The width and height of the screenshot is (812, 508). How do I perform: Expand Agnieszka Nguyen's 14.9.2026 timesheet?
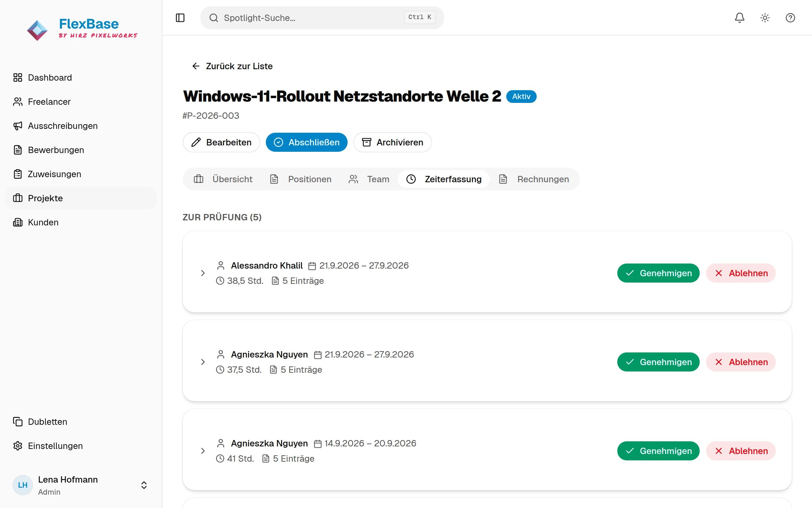click(203, 451)
